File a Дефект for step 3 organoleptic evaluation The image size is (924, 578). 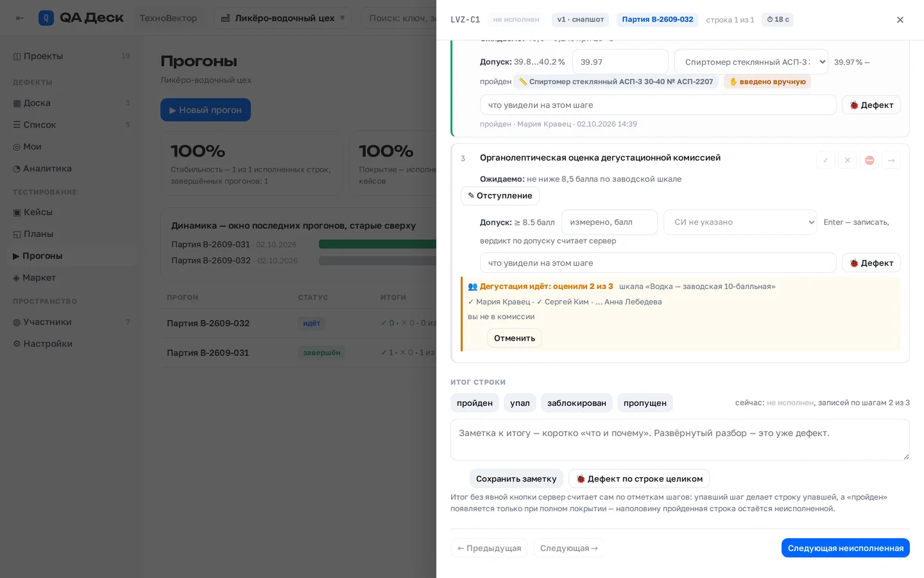pos(871,263)
